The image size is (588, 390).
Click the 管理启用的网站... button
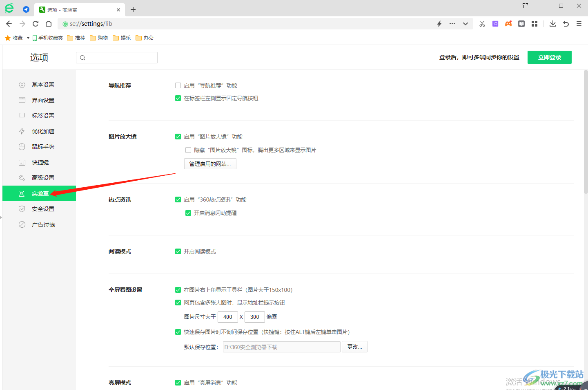pos(210,164)
